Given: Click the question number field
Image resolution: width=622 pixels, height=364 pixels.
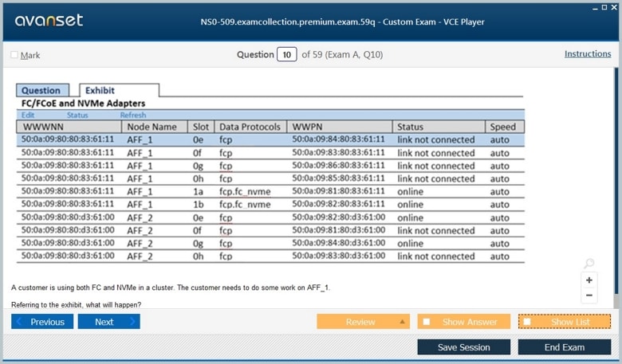Looking at the screenshot, I should (x=287, y=54).
